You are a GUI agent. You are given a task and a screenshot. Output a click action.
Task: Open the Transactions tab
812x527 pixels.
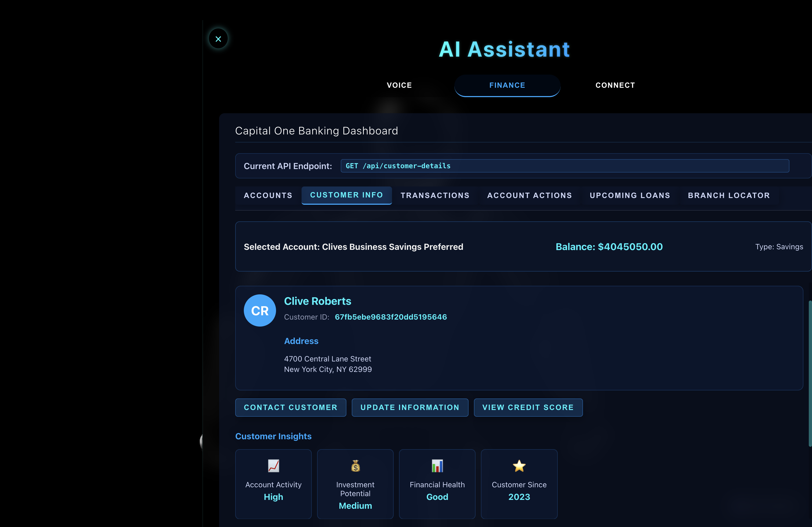(435, 195)
